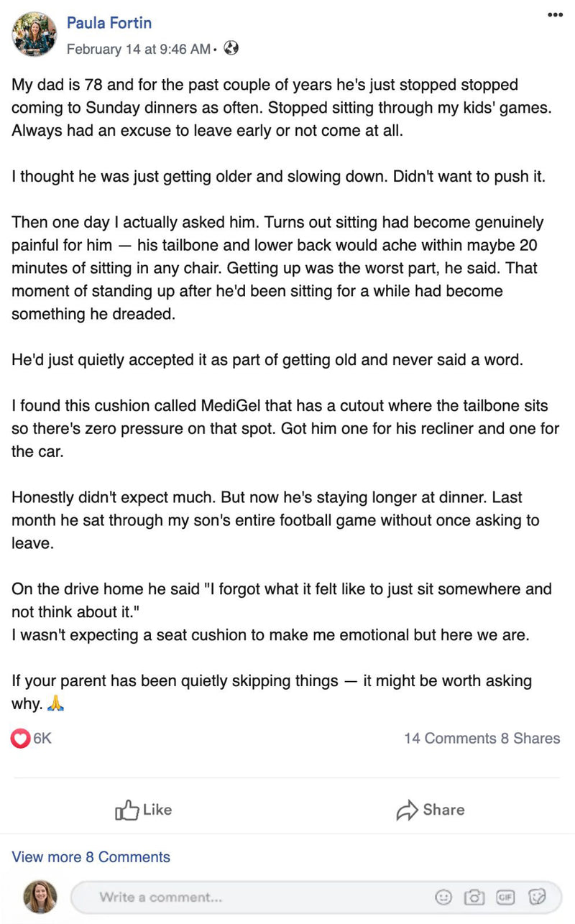Click the thumbs-up icon

pyautogui.click(x=126, y=810)
